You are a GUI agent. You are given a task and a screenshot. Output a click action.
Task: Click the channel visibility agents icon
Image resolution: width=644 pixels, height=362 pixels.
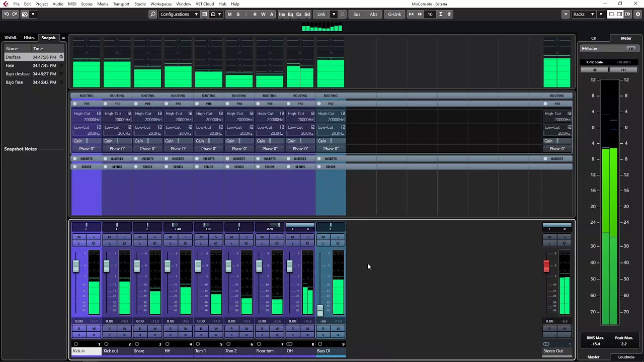213,14
